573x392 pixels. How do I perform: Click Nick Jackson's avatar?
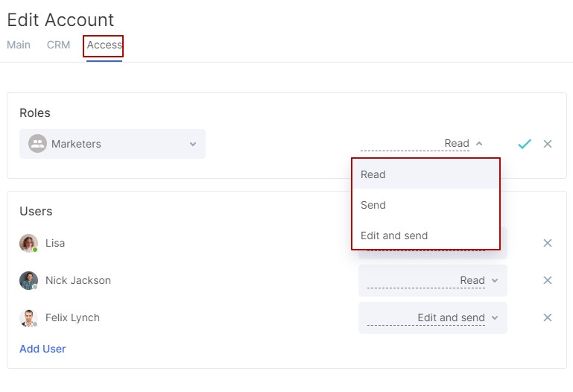(28, 280)
